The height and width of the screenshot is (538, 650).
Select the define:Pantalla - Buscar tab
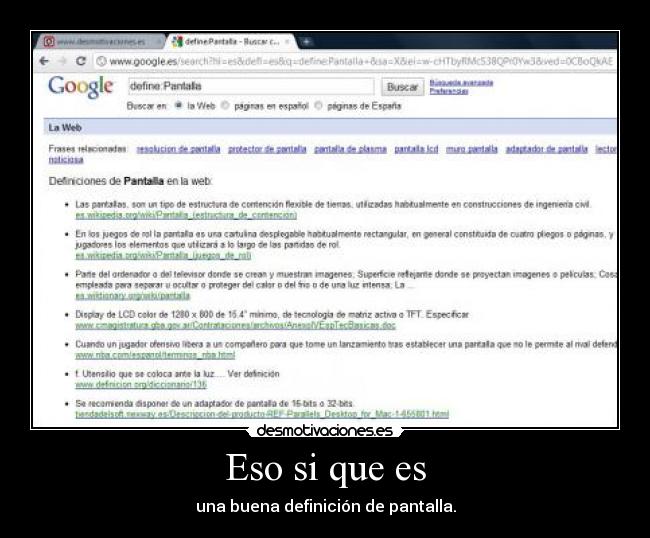tap(231, 41)
